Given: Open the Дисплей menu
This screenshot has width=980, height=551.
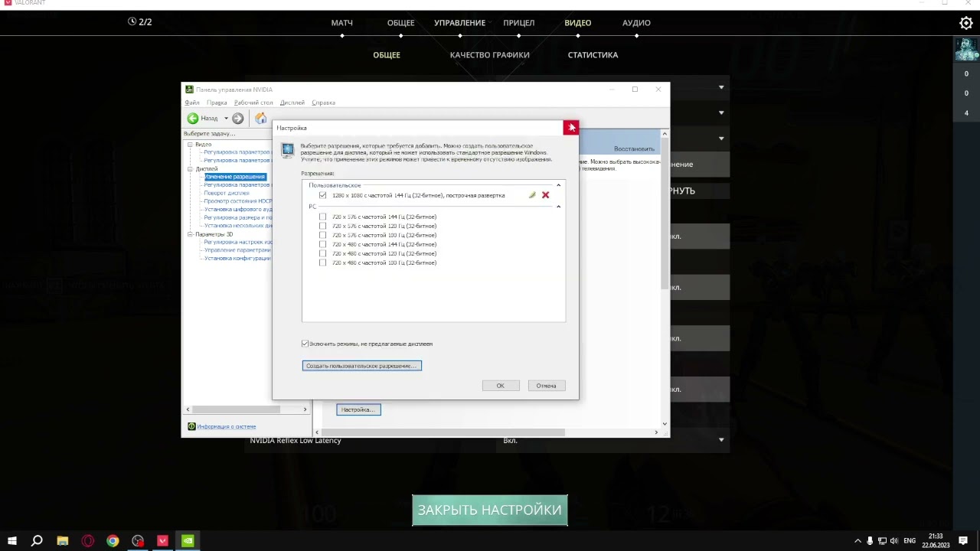Looking at the screenshot, I should coord(292,103).
